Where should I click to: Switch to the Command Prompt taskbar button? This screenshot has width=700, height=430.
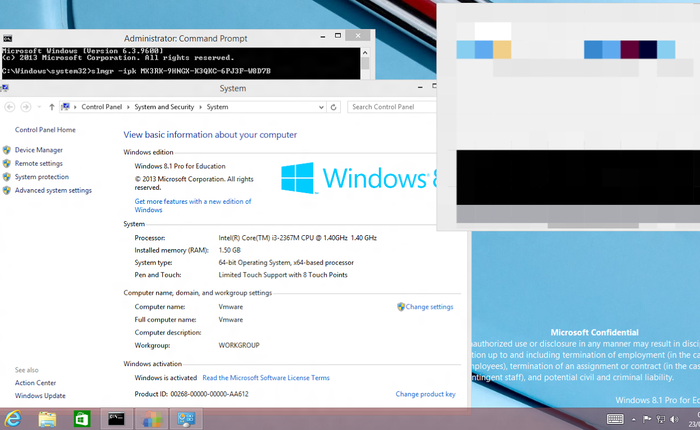click(116, 419)
